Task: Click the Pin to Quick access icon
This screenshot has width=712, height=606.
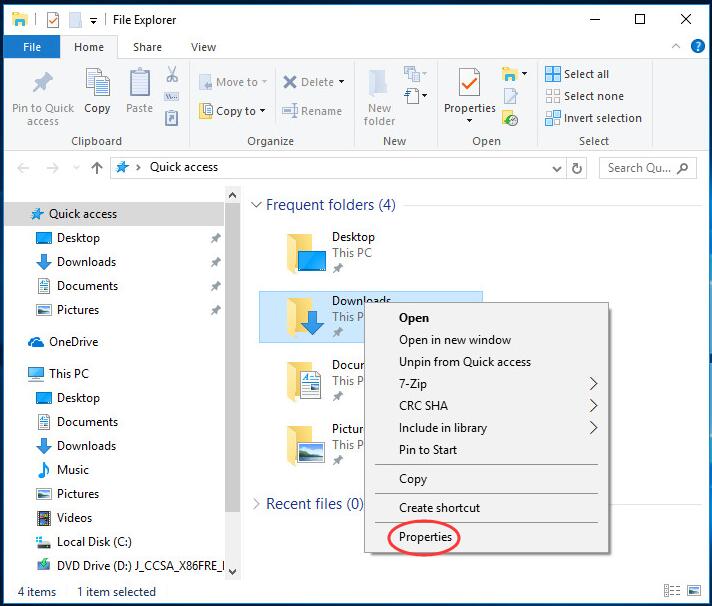Action: click(42, 85)
